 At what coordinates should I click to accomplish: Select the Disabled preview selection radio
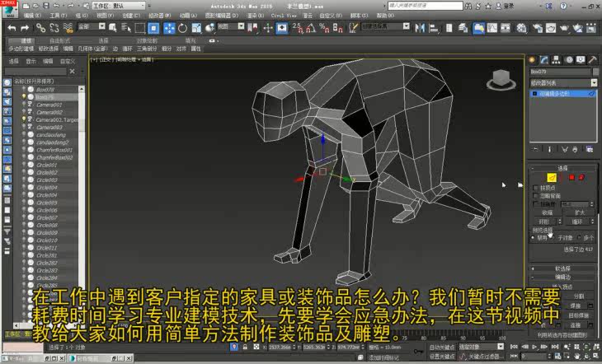click(533, 238)
